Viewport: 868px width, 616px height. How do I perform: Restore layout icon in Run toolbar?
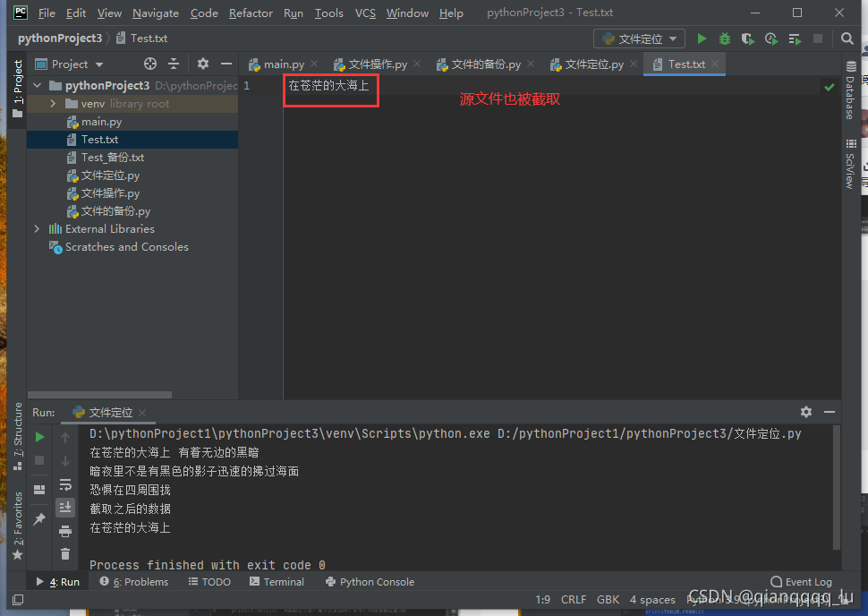[40, 490]
